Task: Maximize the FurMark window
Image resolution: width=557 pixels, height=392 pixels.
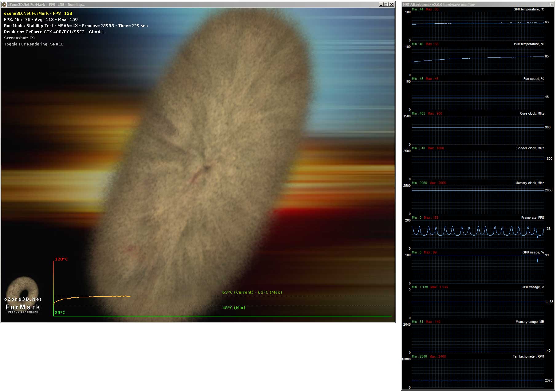Action: click(x=386, y=5)
